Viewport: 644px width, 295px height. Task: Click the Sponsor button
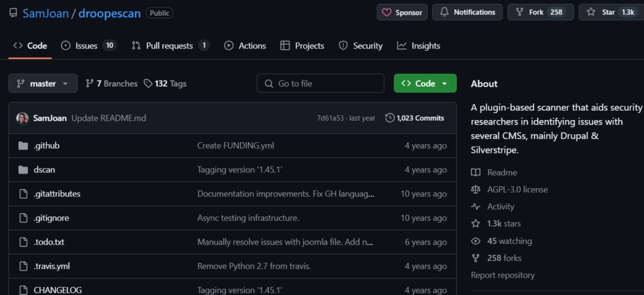402,13
